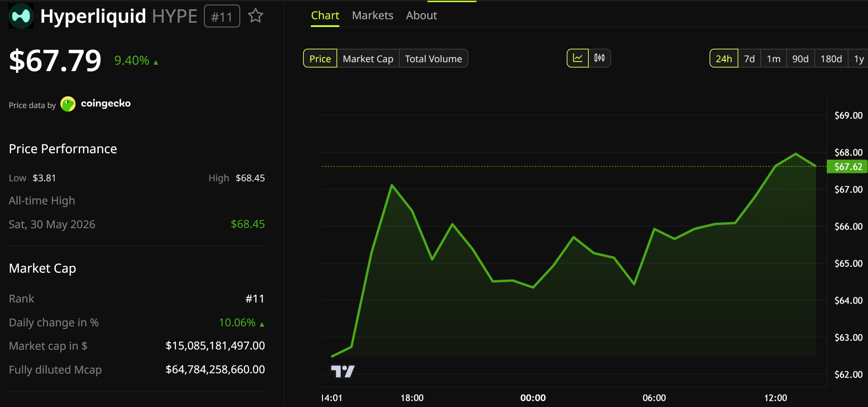868x407 pixels.
Task: Set chart range to 24h
Action: pyautogui.click(x=724, y=58)
